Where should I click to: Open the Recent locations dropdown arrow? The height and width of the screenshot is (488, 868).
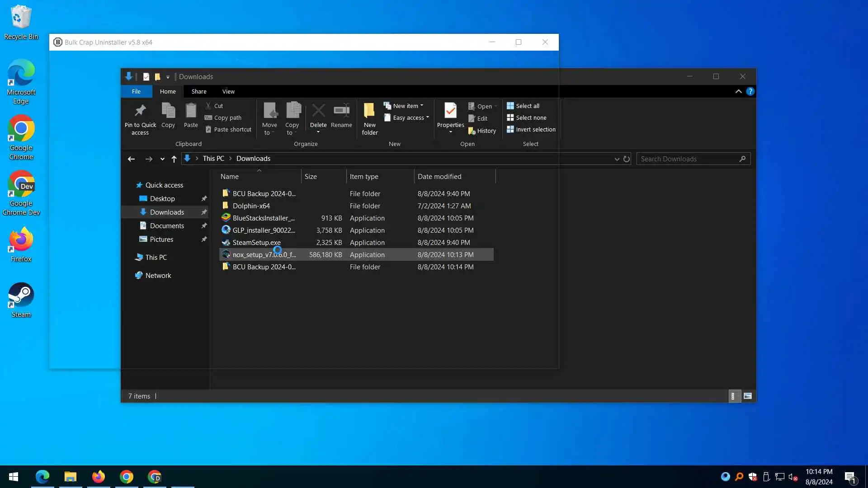(162, 159)
